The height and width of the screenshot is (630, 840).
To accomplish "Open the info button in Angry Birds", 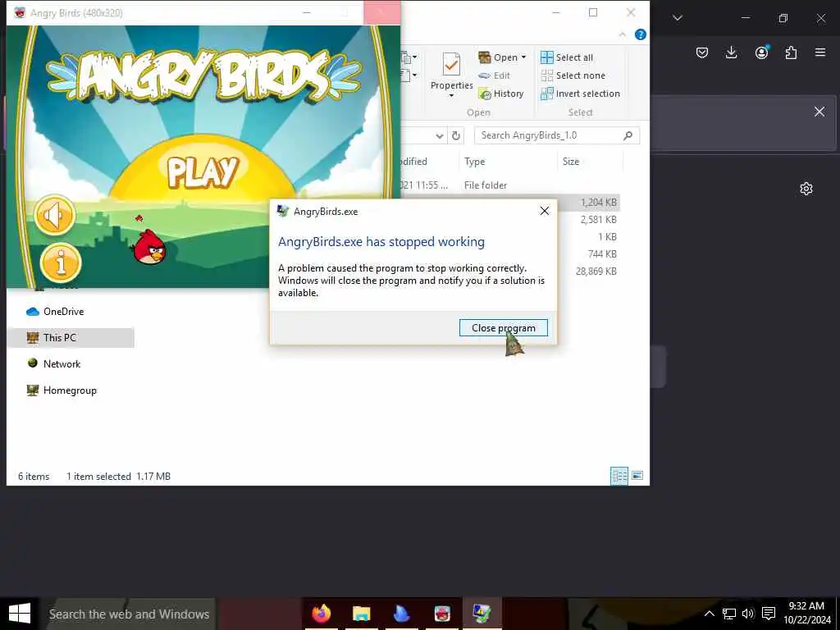I will 61,262.
